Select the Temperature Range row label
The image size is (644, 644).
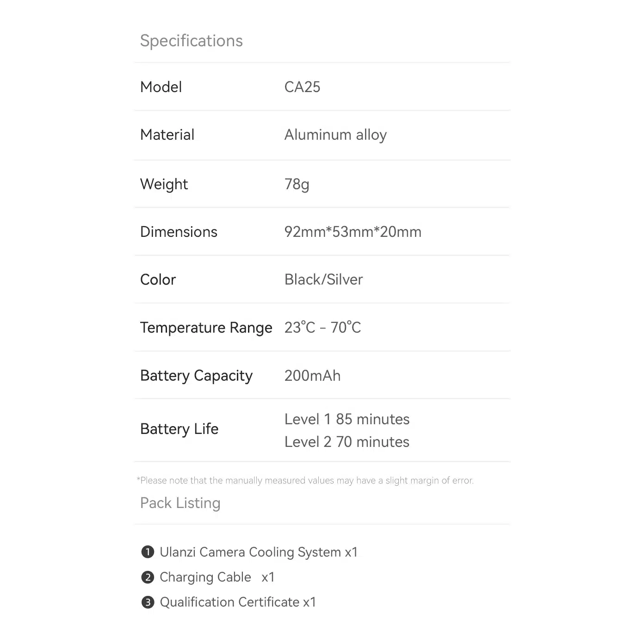[x=206, y=328]
